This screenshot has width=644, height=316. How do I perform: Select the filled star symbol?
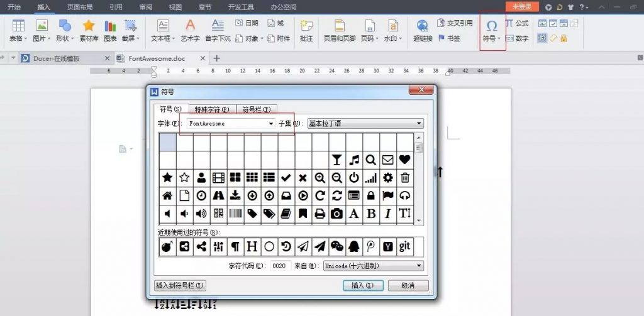pyautogui.click(x=167, y=177)
